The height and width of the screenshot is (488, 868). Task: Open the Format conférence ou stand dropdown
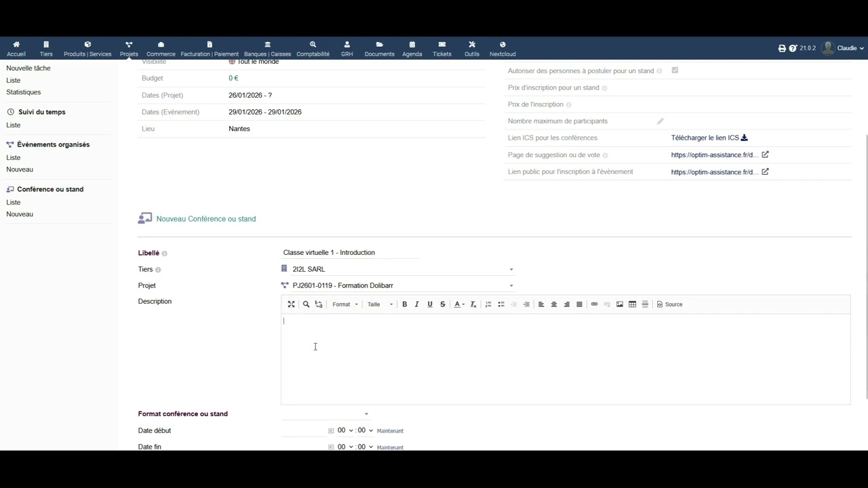326,413
